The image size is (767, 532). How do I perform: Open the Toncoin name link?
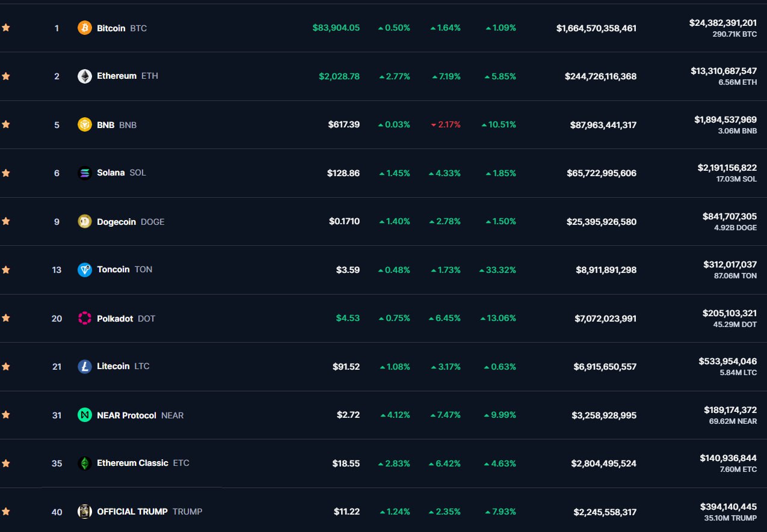[113, 269]
